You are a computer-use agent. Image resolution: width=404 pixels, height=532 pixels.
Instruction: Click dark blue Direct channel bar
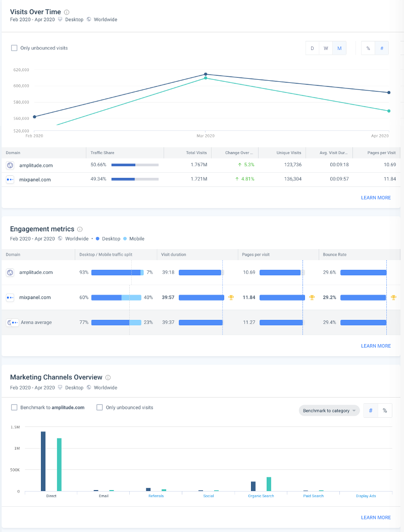pyautogui.click(x=43, y=461)
